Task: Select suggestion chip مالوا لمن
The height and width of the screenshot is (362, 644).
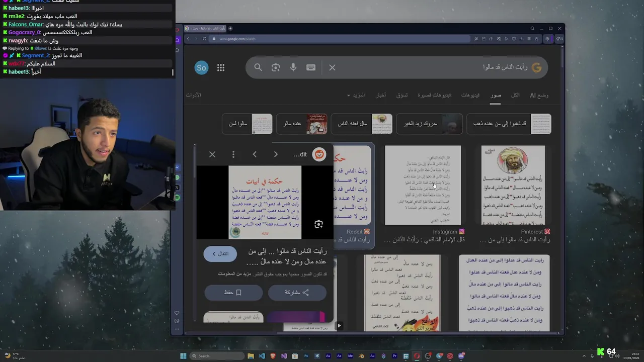Action: coord(247,124)
